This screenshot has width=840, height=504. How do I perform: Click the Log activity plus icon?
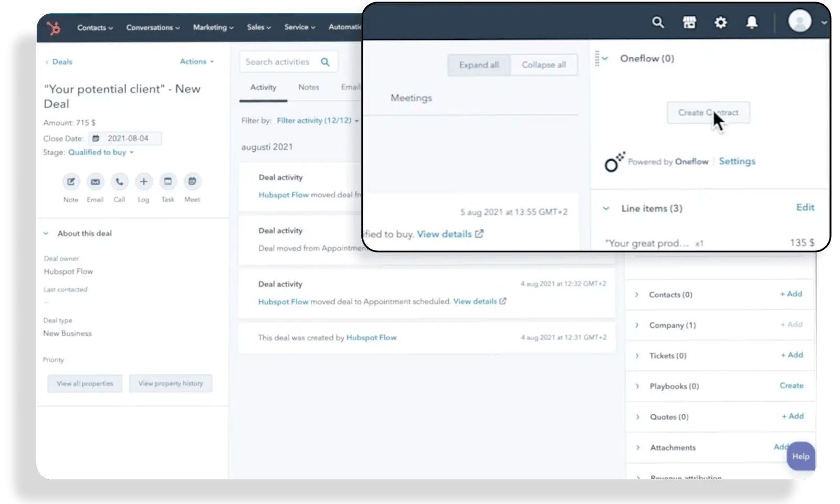[x=143, y=182]
